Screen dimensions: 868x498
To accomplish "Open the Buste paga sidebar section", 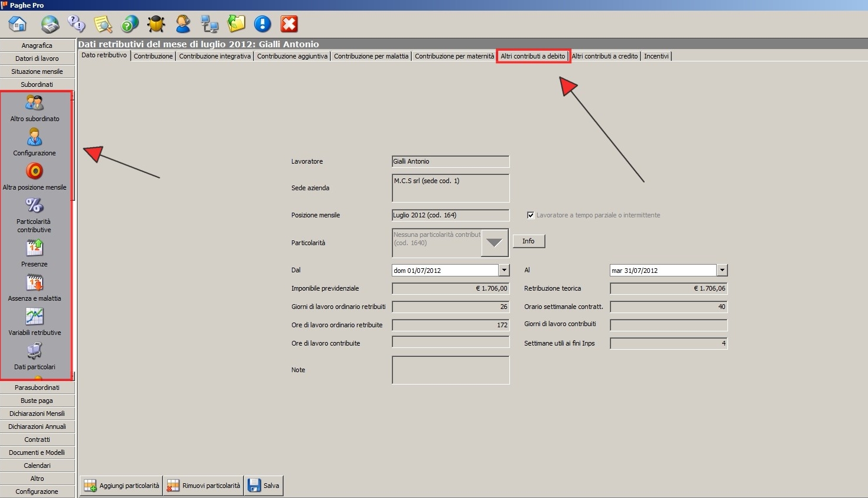I will (x=37, y=401).
